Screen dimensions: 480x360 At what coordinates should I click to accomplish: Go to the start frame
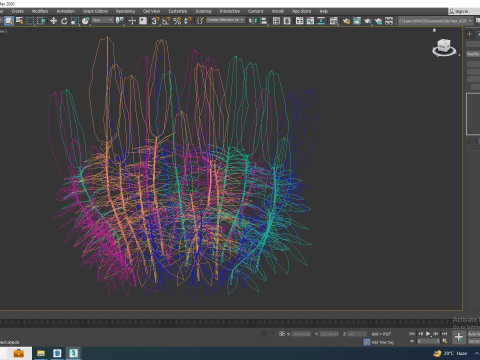(x=412, y=333)
